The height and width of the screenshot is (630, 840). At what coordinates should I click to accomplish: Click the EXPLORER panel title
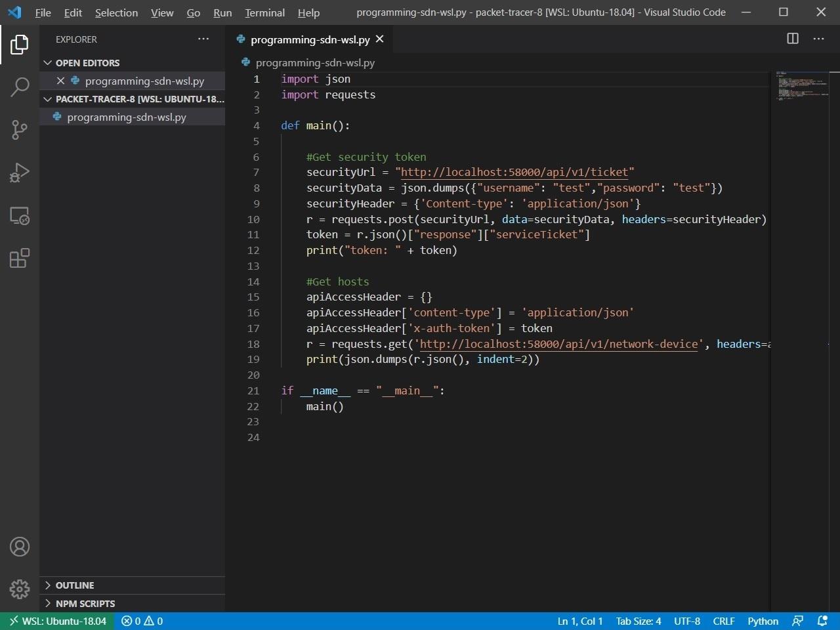pos(76,39)
